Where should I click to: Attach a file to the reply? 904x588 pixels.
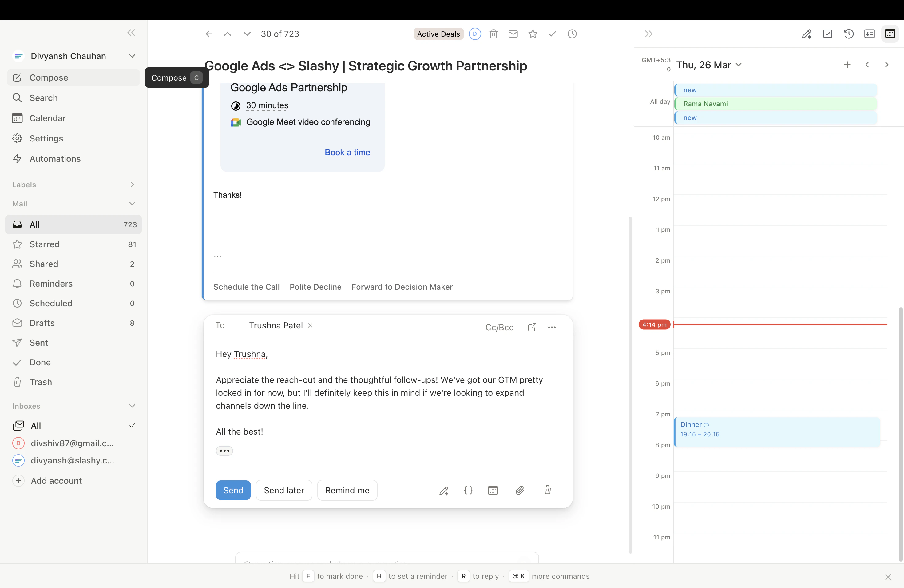click(x=520, y=490)
